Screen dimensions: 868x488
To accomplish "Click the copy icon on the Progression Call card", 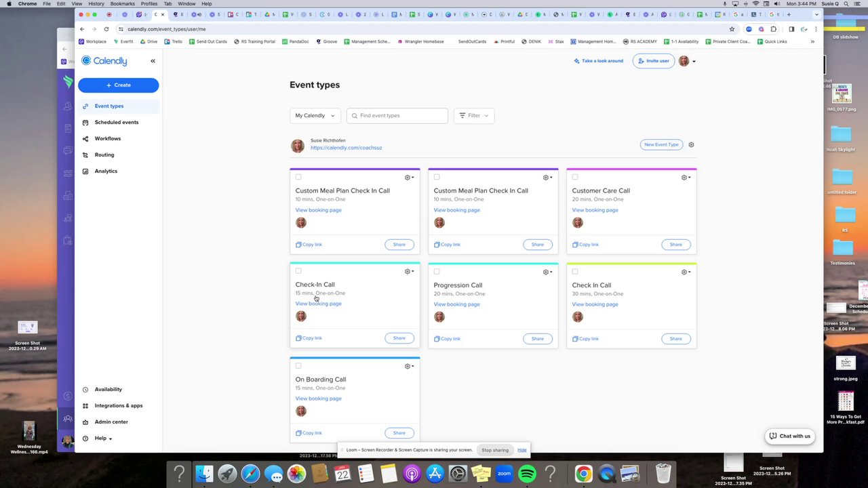I will [x=437, y=339].
